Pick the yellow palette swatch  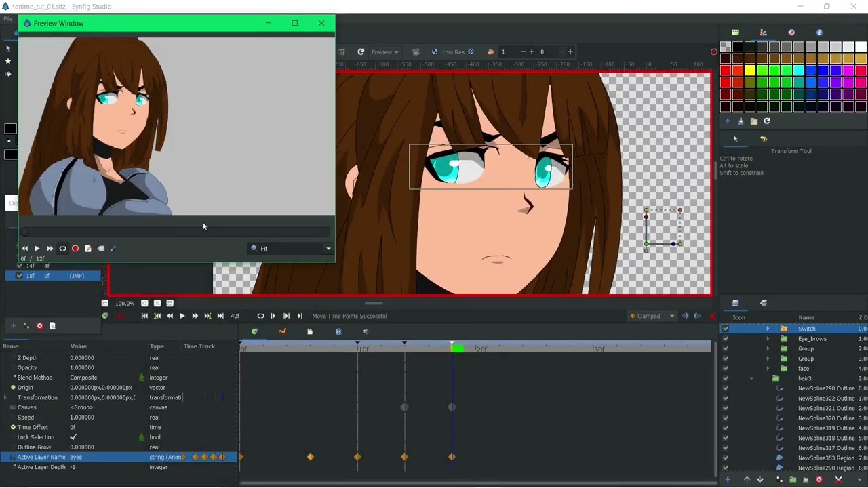pyautogui.click(x=750, y=70)
